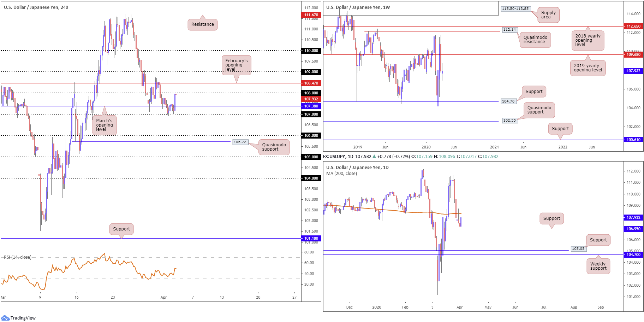
Task: Click the Supply area callout
Action: (x=548, y=14)
